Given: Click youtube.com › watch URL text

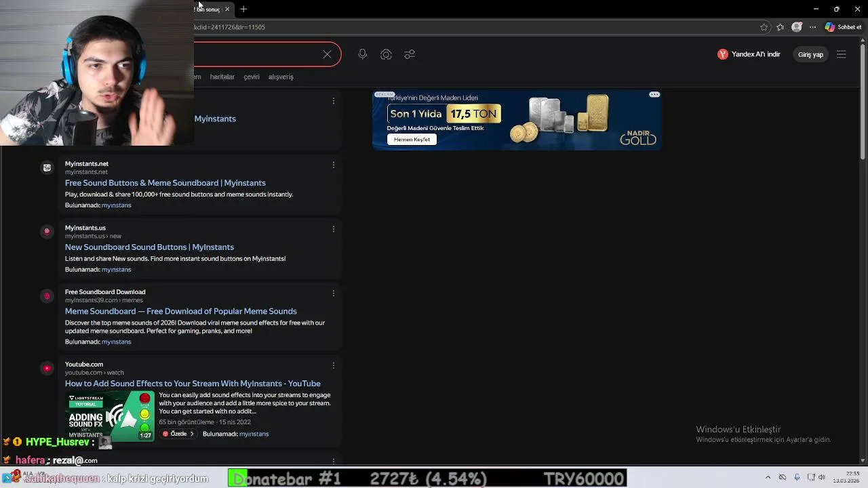Looking at the screenshot, I should click(94, 373).
